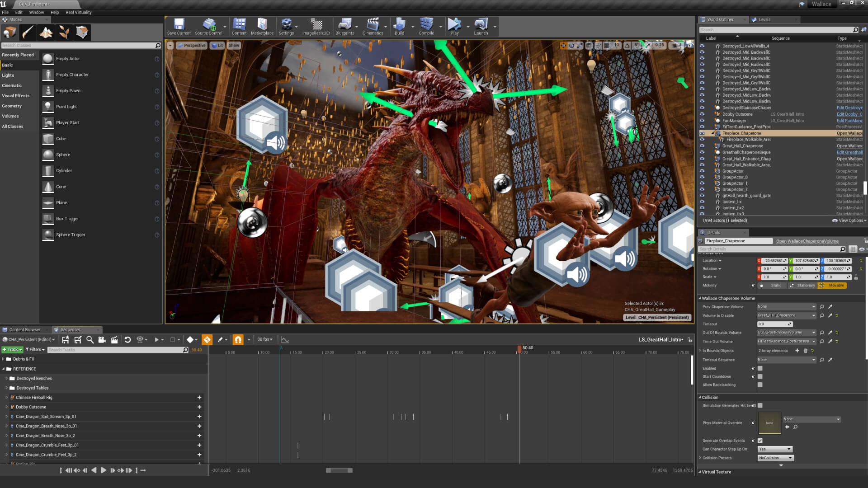This screenshot has height=488, width=868.
Task: Select Foliage mode in the Modes panel
Action: coord(64,32)
